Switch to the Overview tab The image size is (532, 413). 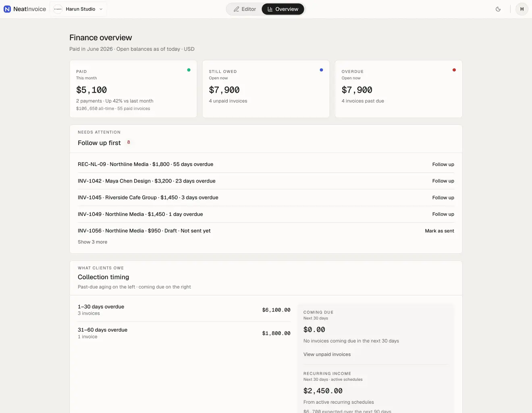(x=283, y=9)
